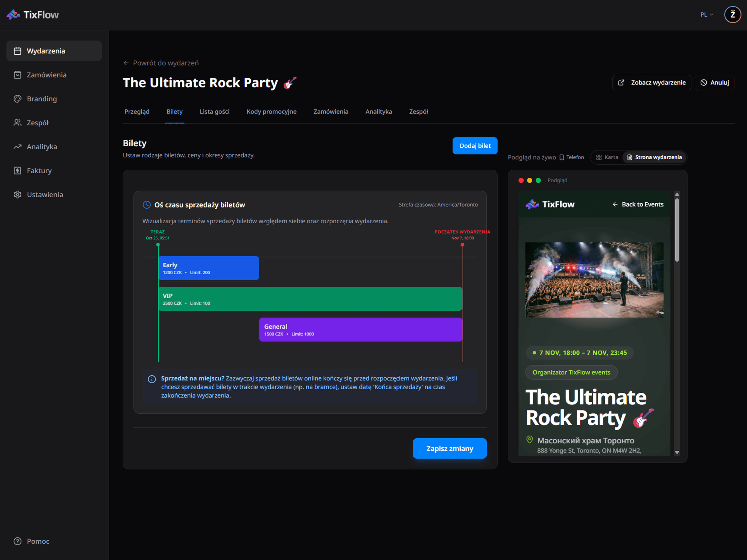The width and height of the screenshot is (747, 560).
Task: Click the back arrow before Powrót do wydarzeń
Action: (x=126, y=63)
